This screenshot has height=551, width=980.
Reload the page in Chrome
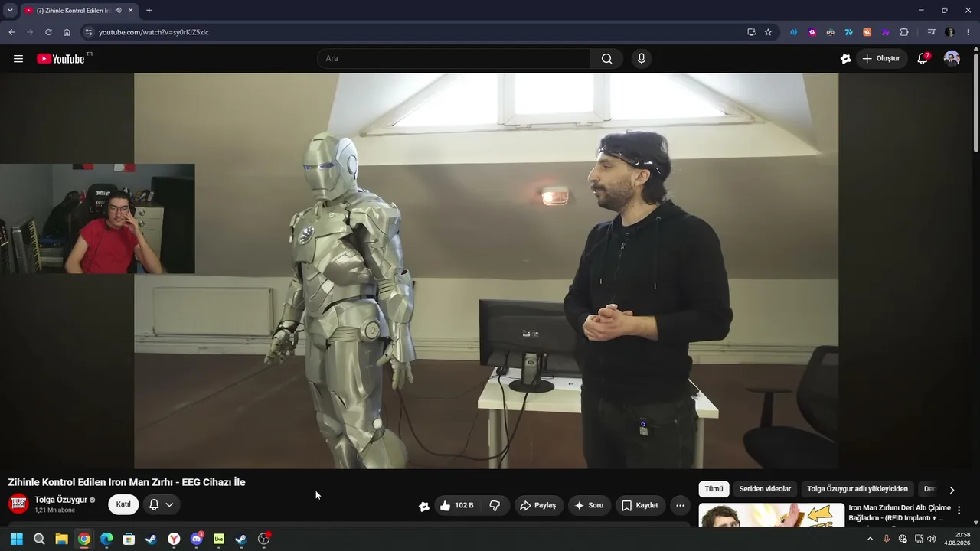[x=48, y=32]
